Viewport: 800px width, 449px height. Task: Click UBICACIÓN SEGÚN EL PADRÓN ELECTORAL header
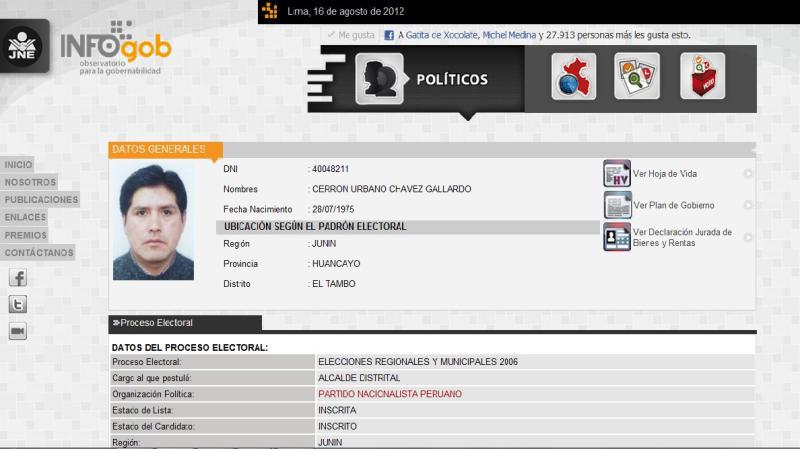coord(315,227)
